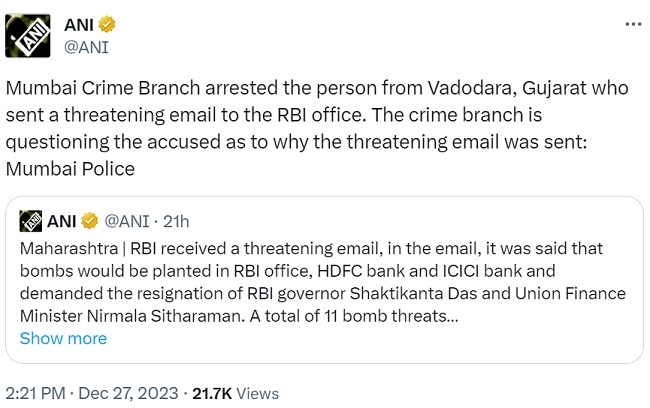
Task: Click the gold verified badge beside the top ANI name
Action: point(107,24)
